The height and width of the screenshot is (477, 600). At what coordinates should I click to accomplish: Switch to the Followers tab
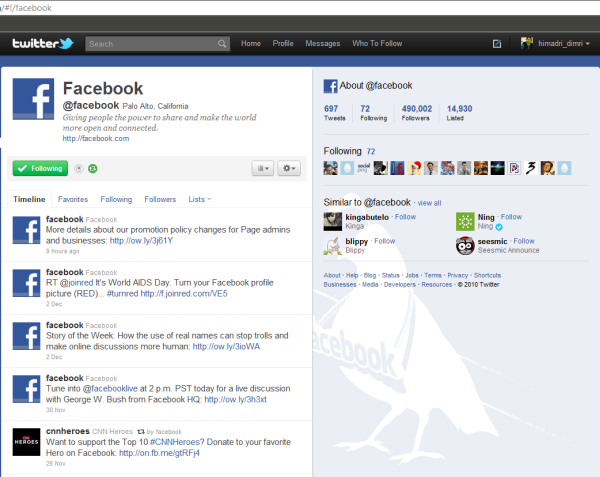pyautogui.click(x=160, y=199)
